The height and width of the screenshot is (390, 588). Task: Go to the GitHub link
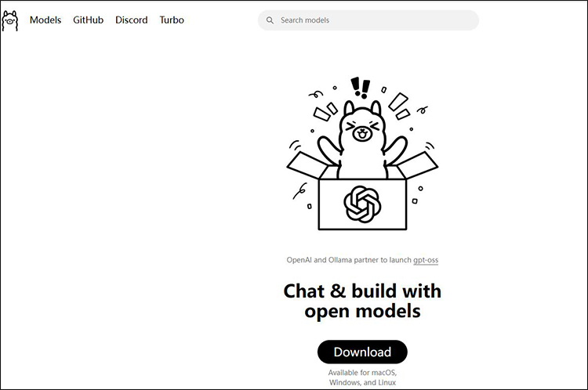tap(88, 20)
